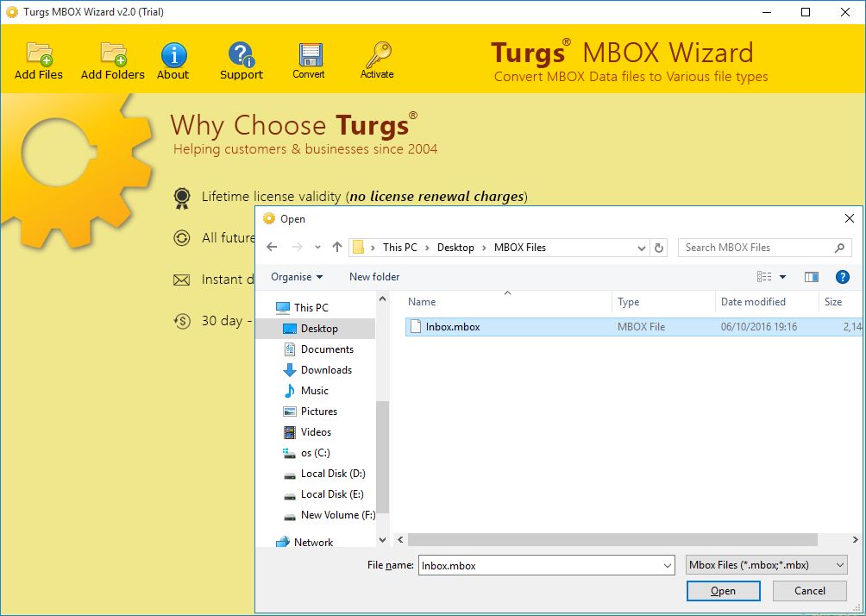
Task: Select Local Disk (D:) in tree
Action: click(332, 474)
